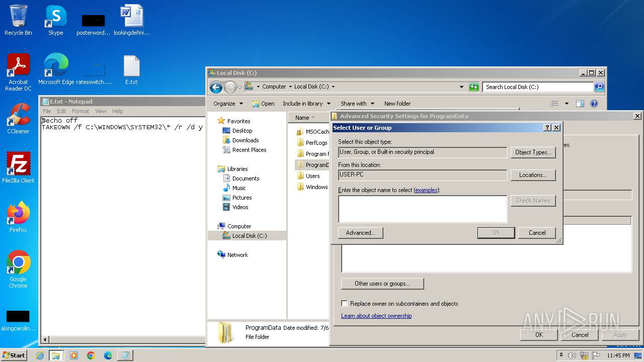The width and height of the screenshot is (644, 362).
Task: Click the search magnifier in Explorer
Action: (599, 87)
